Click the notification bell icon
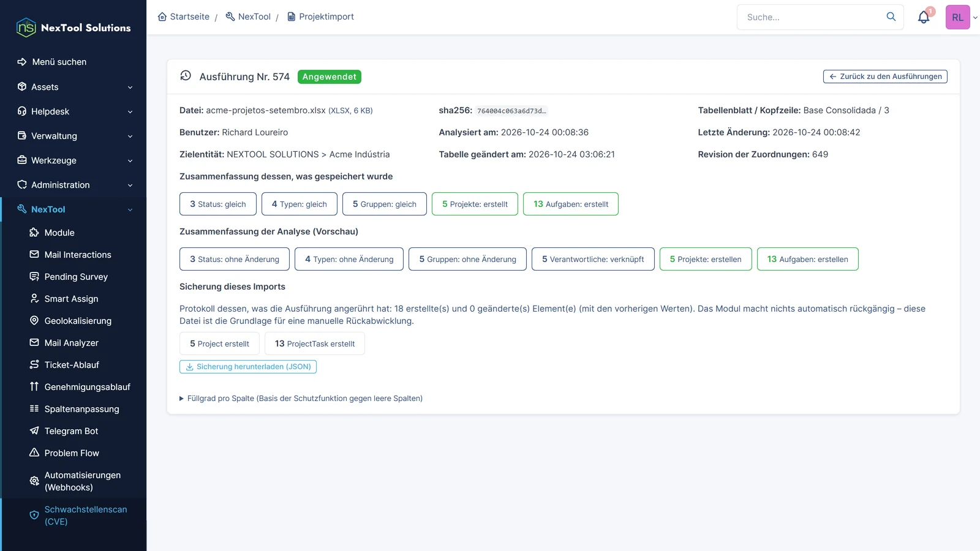Image resolution: width=980 pixels, height=551 pixels. pyautogui.click(x=924, y=17)
